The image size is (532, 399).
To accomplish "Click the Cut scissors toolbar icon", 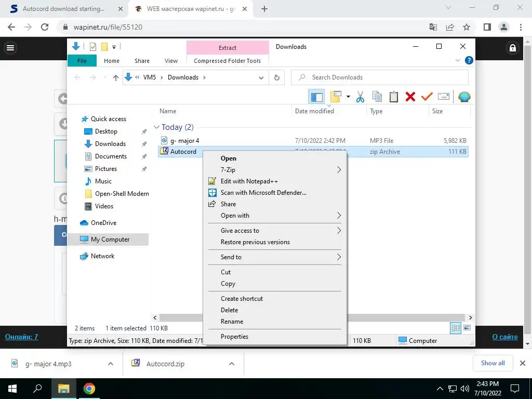I will [360, 97].
